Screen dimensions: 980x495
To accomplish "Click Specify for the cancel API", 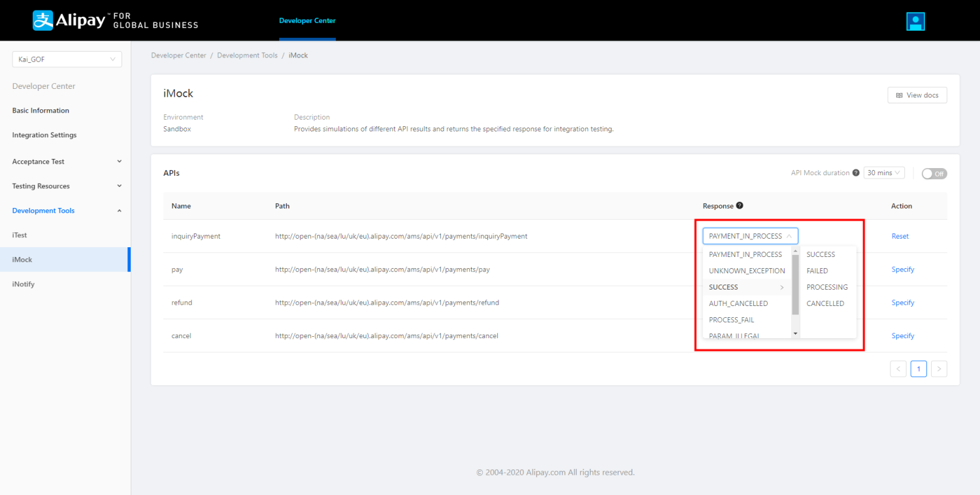I will pos(903,336).
